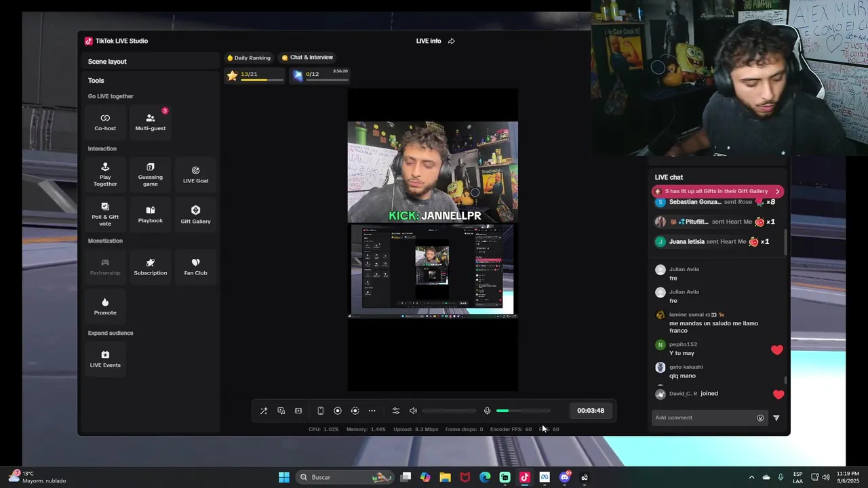Click the 0/12 progress indicator
The height and width of the screenshot is (488, 868).
(x=320, y=76)
